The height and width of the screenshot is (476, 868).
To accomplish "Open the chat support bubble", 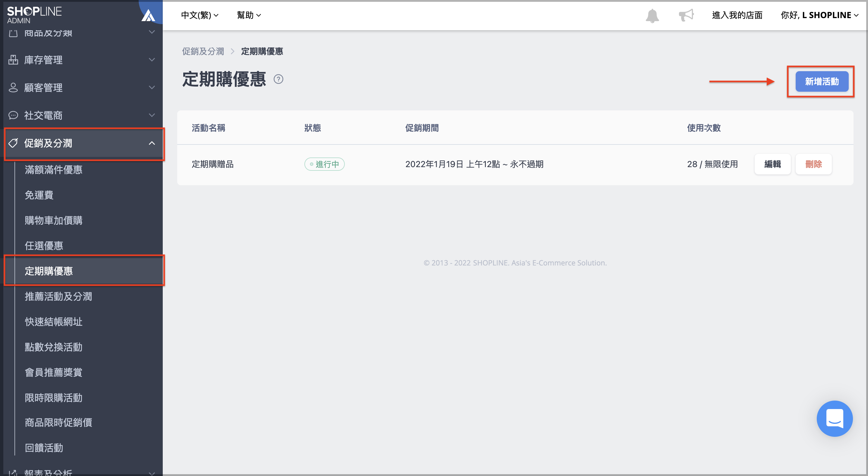I will 834,418.
